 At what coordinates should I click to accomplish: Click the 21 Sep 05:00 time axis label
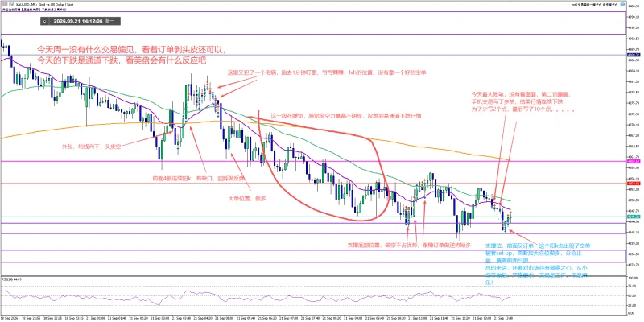click(x=224, y=317)
